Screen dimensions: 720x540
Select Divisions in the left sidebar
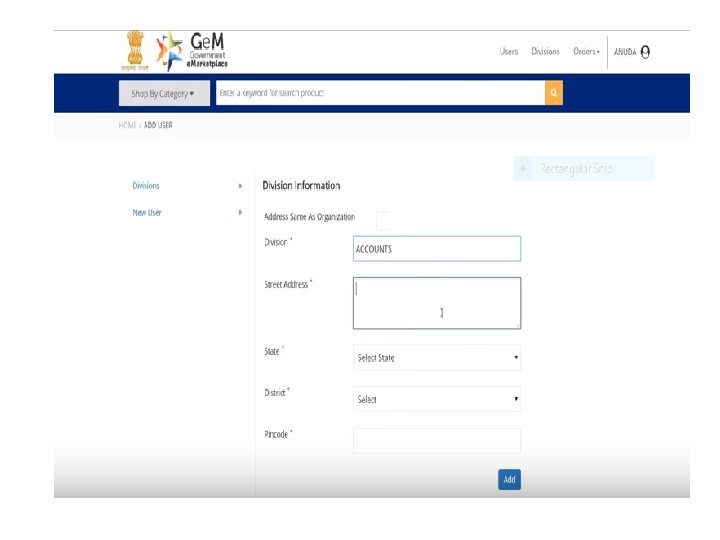146,186
